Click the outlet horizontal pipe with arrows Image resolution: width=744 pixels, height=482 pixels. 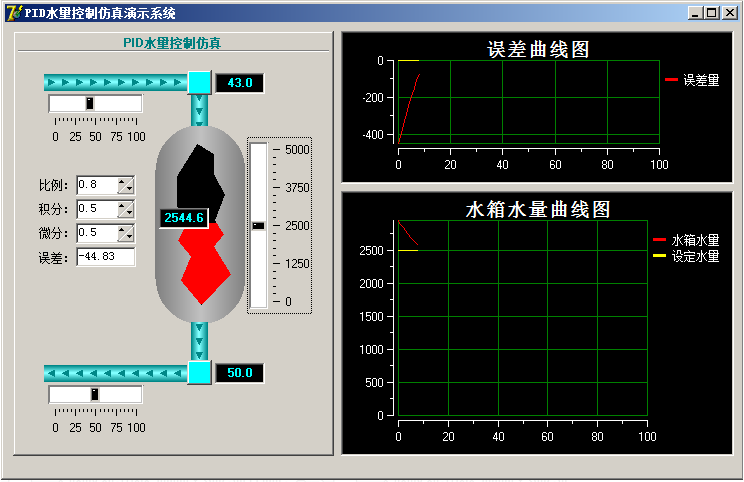[x=116, y=373]
